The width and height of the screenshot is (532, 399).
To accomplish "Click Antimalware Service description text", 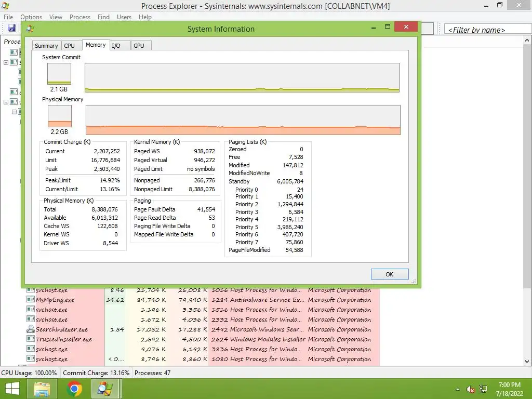I will 267,300.
